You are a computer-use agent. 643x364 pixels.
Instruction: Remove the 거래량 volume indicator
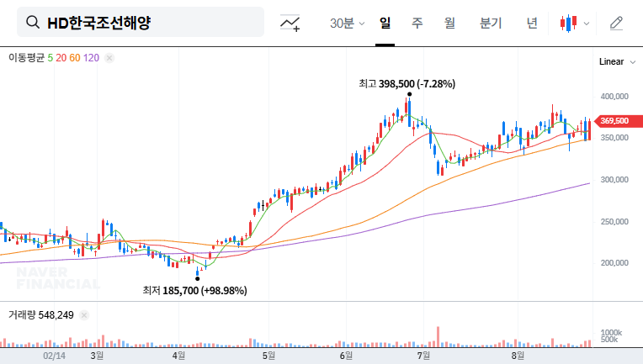pos(84,315)
